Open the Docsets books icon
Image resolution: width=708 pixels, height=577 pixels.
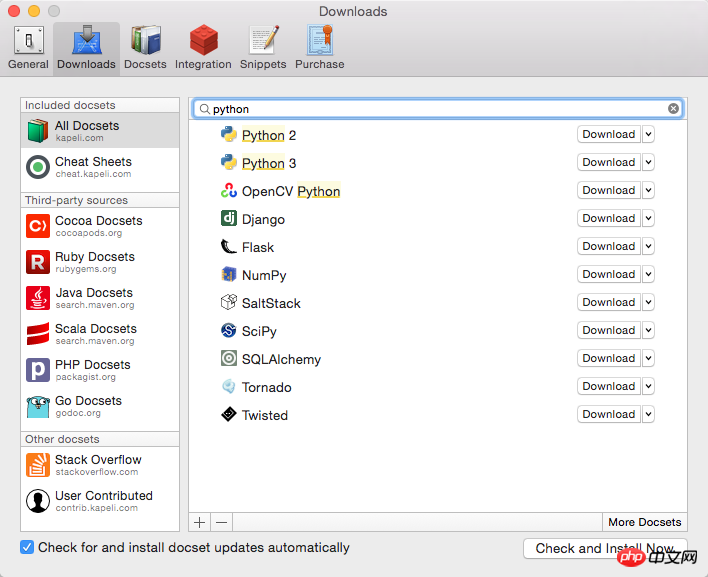[x=145, y=40]
